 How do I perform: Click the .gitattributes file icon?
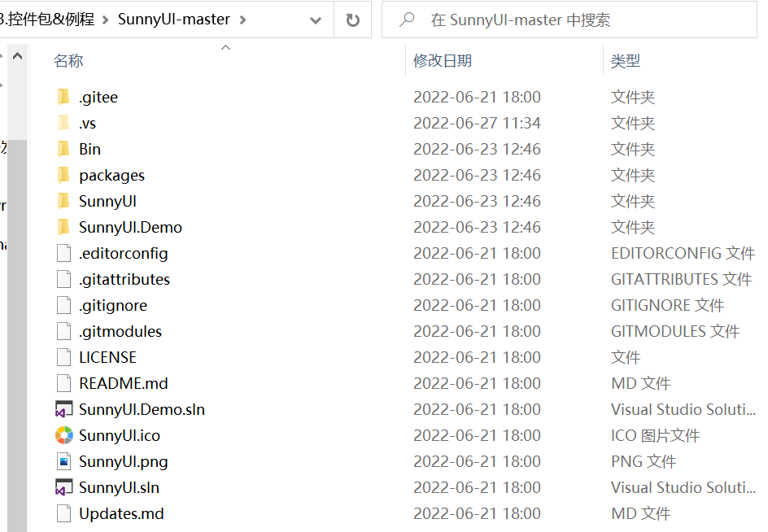pos(63,279)
